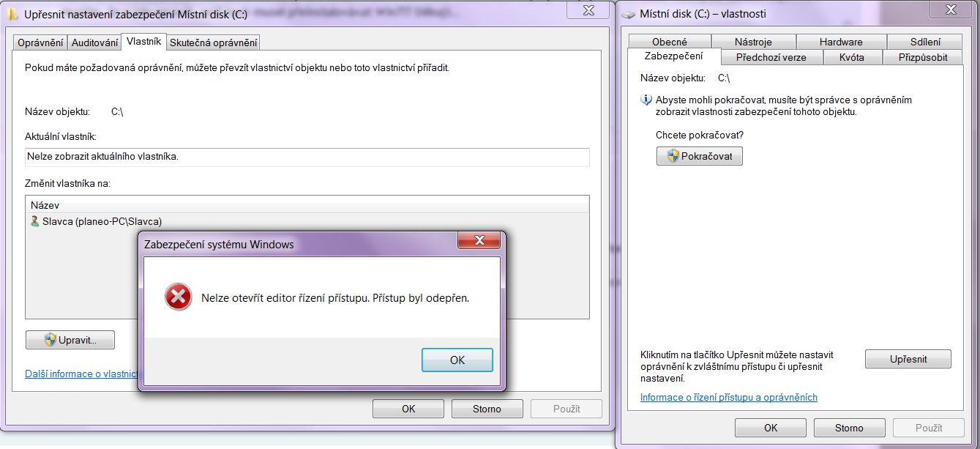The width and height of the screenshot is (980, 449).
Task: Click the Aktuální vlastník field
Action: pyautogui.click(x=307, y=157)
